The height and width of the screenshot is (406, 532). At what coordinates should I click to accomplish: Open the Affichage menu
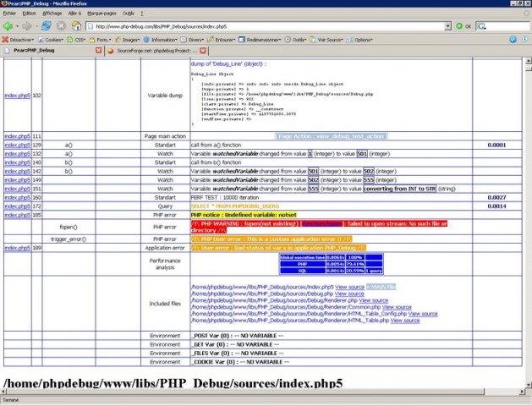[x=52, y=14]
